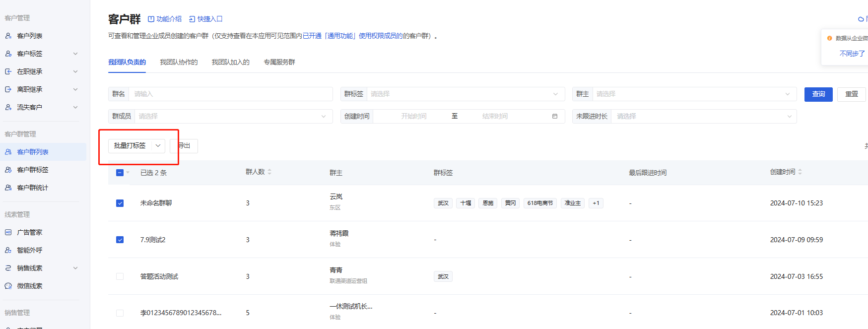Click the 离职继承 sidebar icon
Viewport: 868px width, 329px height.
(x=8, y=89)
